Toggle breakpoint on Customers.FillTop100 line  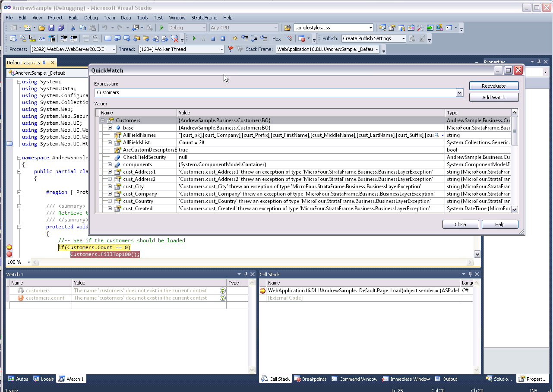pyautogui.click(x=9, y=254)
